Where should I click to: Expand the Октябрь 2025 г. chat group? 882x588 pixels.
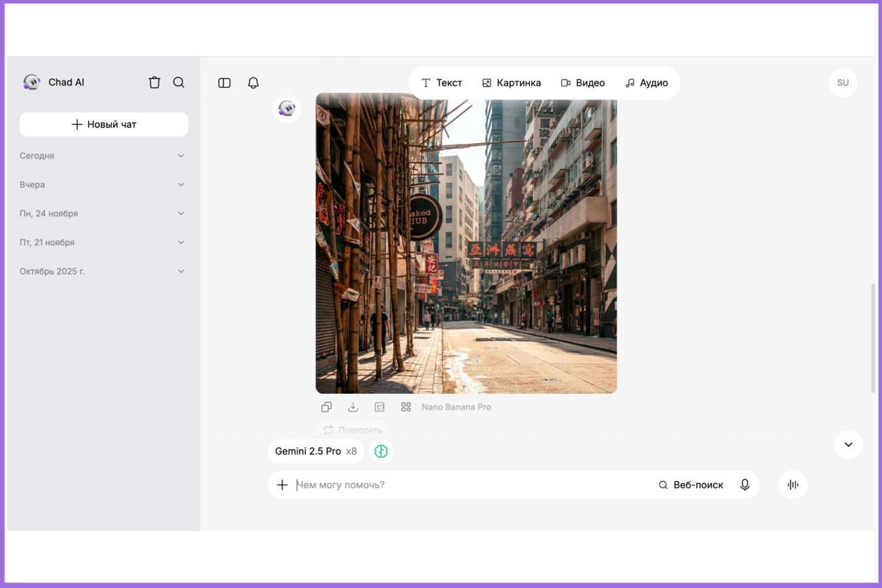click(103, 271)
